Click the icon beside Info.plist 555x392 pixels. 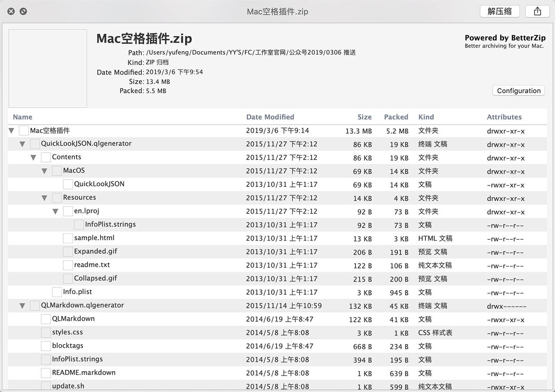[x=57, y=292]
